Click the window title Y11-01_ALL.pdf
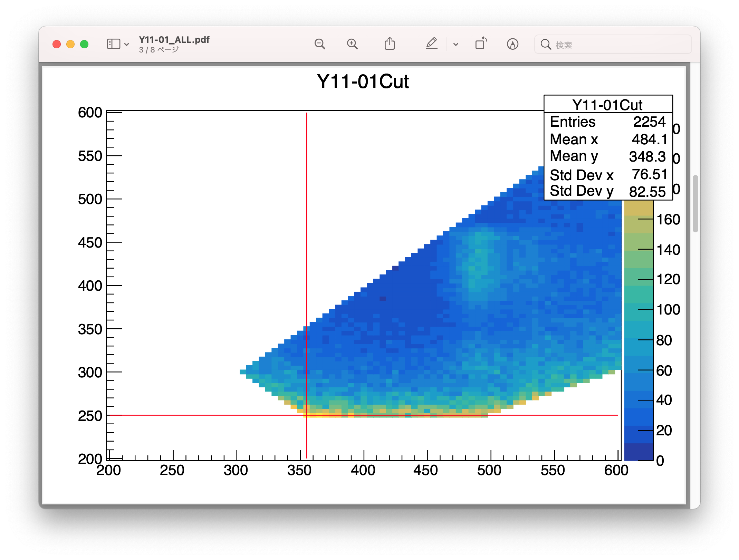Image resolution: width=739 pixels, height=560 pixels. pos(174,40)
